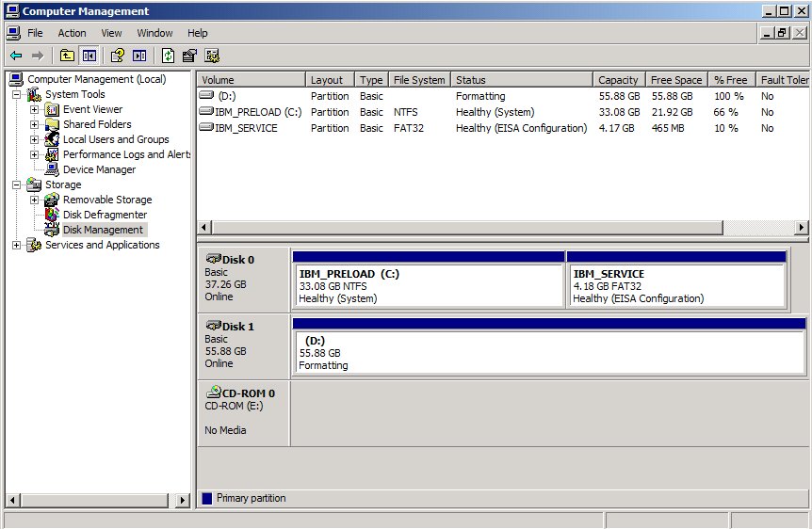
Task: Click the Up one level folder icon
Action: 67,56
